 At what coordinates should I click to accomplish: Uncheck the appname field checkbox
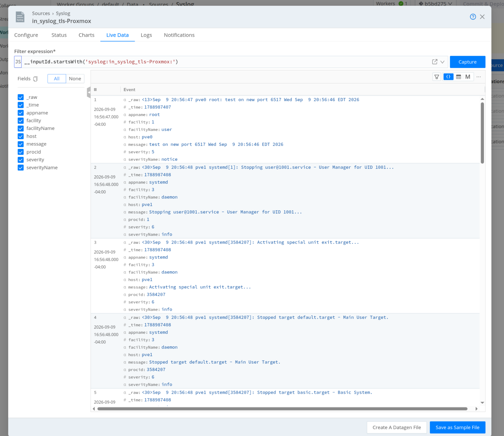(21, 113)
